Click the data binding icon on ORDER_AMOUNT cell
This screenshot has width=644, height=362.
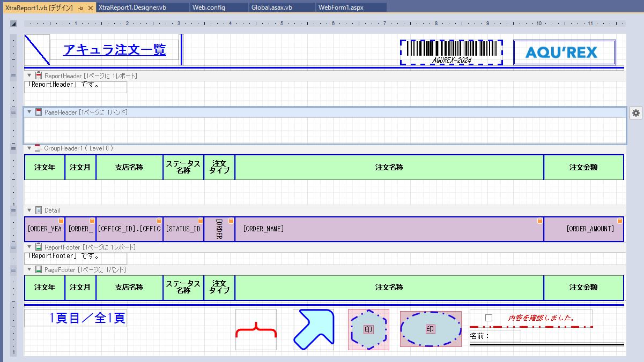pos(620,221)
